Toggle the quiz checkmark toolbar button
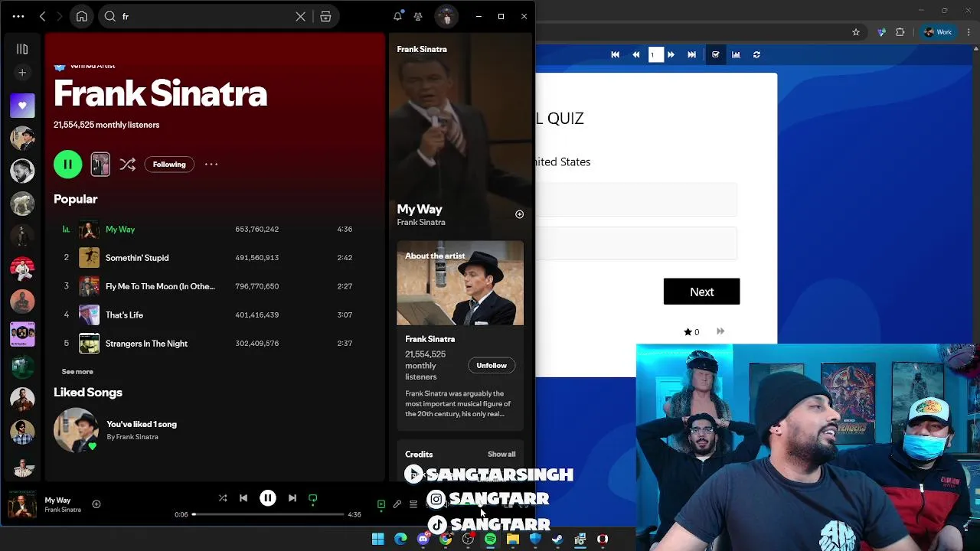This screenshot has height=551, width=980. click(715, 54)
